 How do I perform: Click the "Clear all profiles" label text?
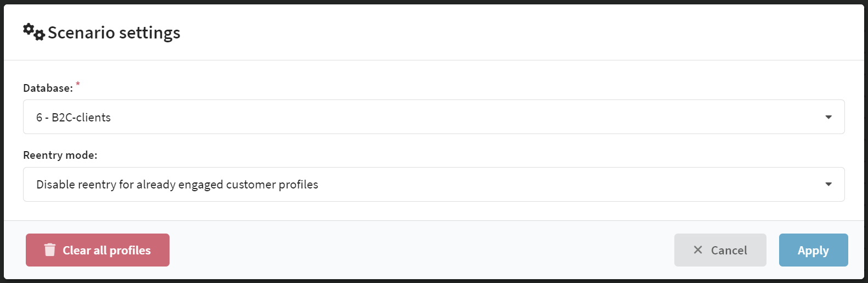pyautogui.click(x=107, y=251)
